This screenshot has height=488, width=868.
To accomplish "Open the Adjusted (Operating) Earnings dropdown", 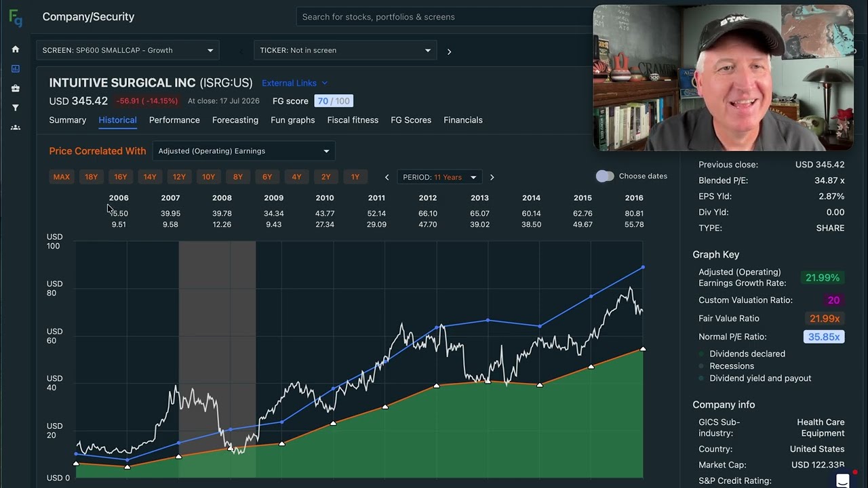I will pos(243,151).
